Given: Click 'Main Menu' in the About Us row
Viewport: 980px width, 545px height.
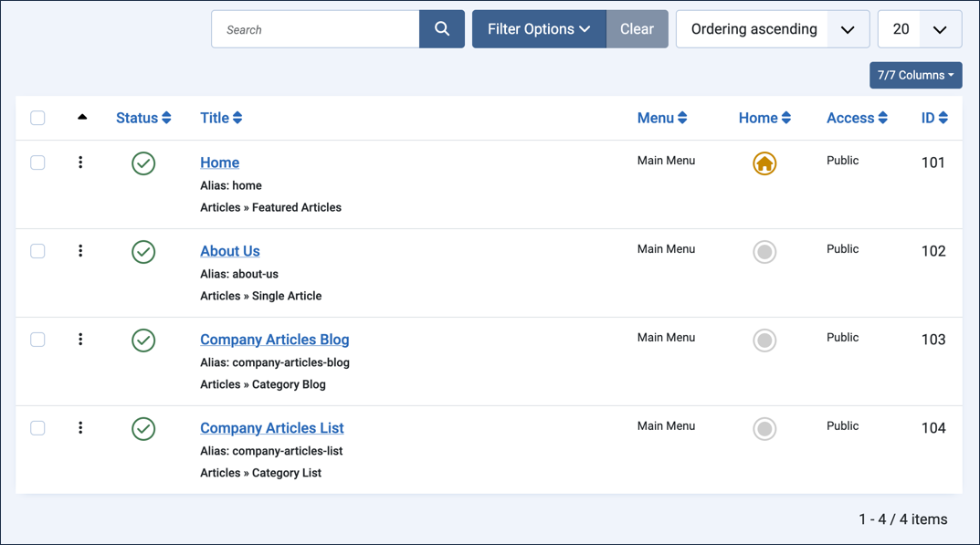Looking at the screenshot, I should [x=666, y=248].
